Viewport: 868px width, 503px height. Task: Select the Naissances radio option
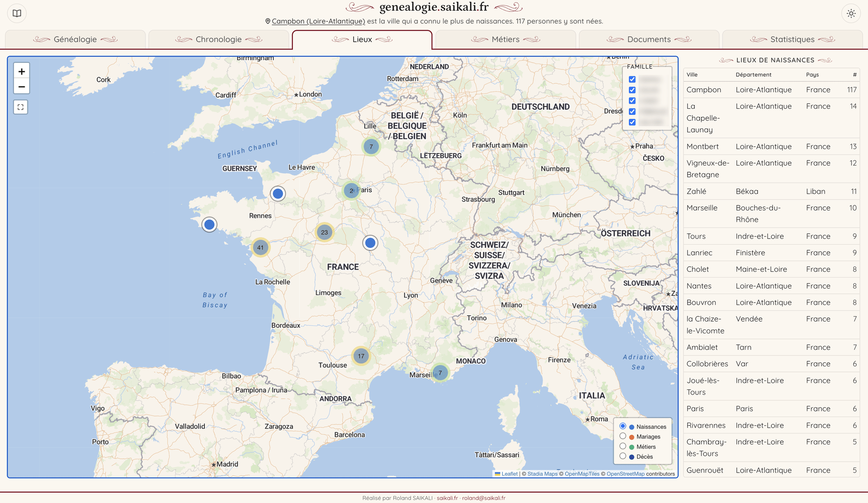(623, 426)
